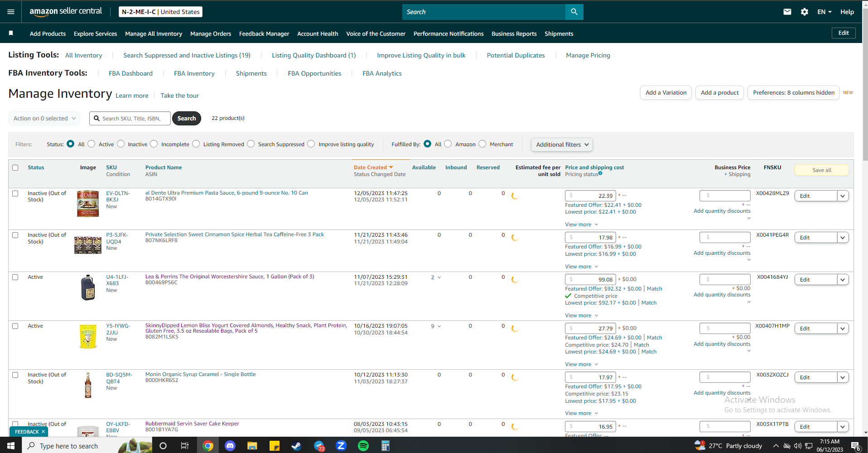Open Zoom from the taskbar
Viewport: 868px width, 453px height.
pyautogui.click(x=341, y=446)
